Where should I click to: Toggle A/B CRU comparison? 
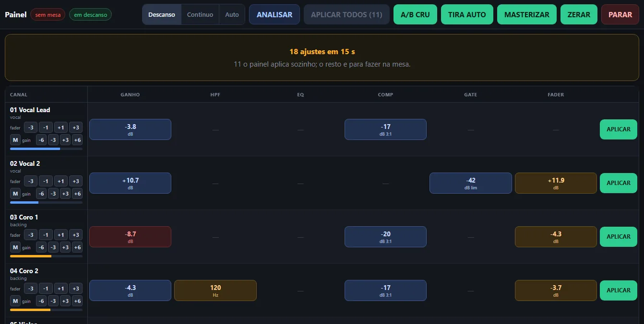pyautogui.click(x=415, y=14)
